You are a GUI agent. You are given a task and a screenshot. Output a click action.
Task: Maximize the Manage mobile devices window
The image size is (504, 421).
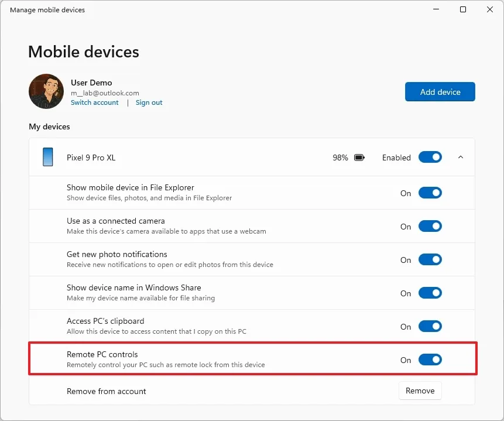point(462,9)
